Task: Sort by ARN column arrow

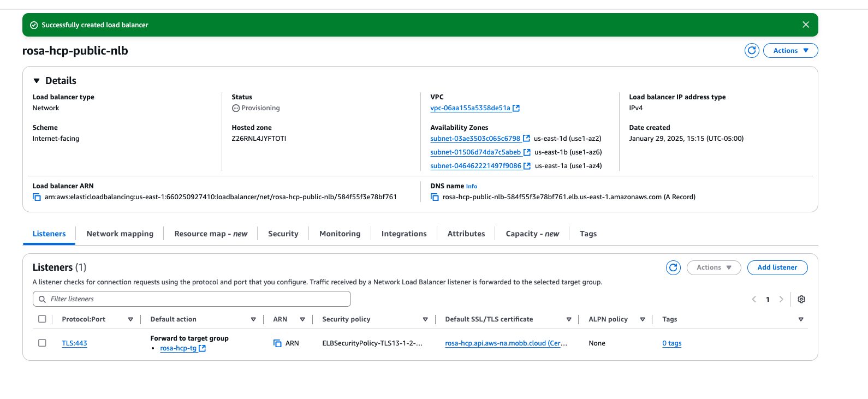Action: (x=302, y=319)
